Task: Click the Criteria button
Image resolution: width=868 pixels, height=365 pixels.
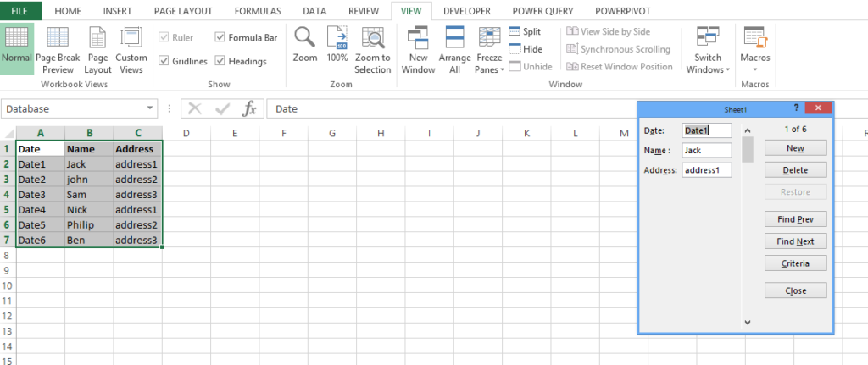Action: pyautogui.click(x=795, y=263)
